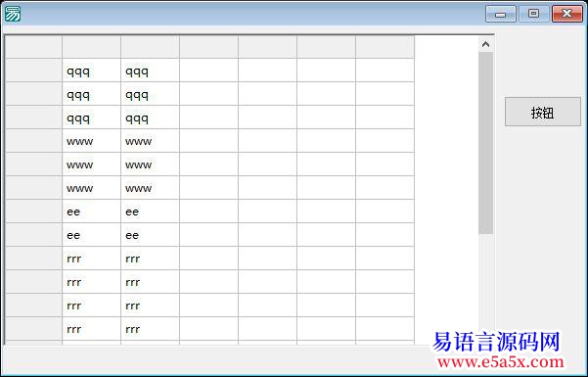588x377 pixels.
Task: Select the lowest rrr cell in the right text column
Action: 150,329
